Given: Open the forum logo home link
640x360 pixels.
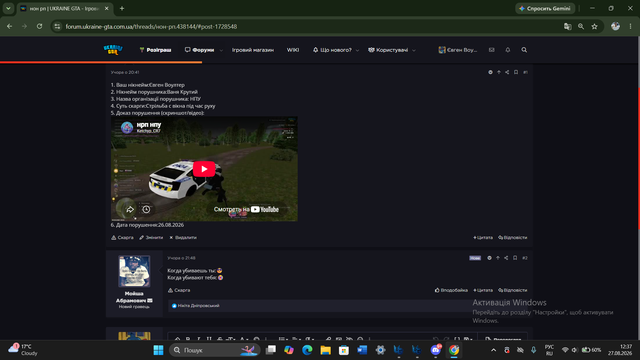Looking at the screenshot, I should point(113,50).
